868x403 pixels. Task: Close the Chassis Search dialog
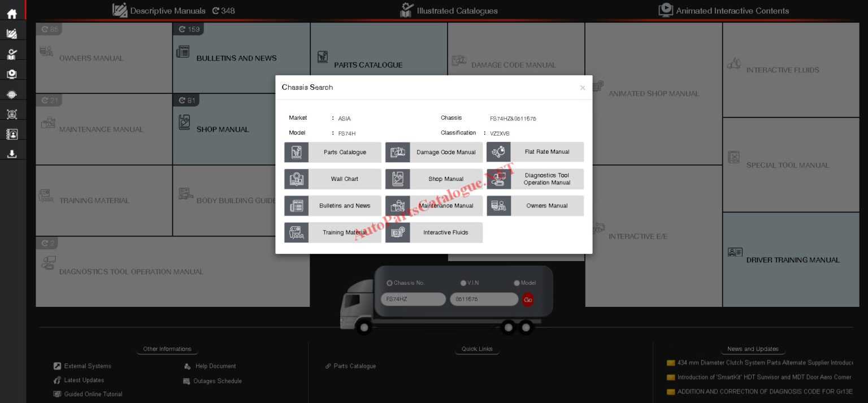point(582,88)
